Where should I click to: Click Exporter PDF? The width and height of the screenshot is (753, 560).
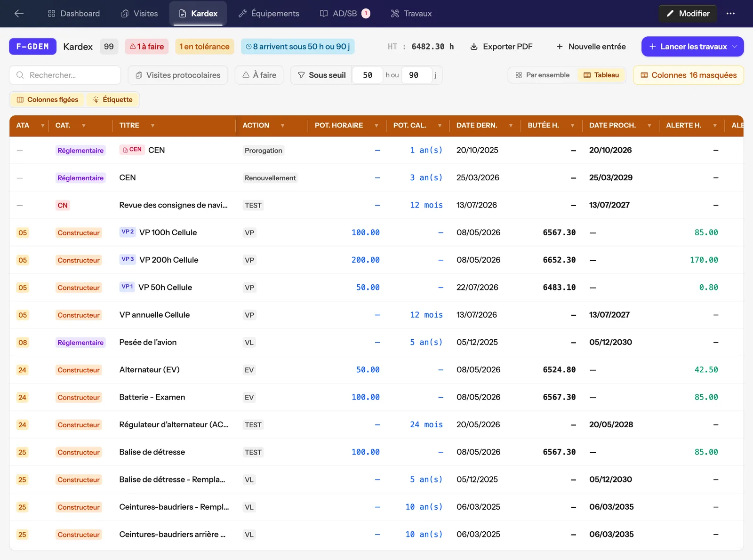[501, 47]
